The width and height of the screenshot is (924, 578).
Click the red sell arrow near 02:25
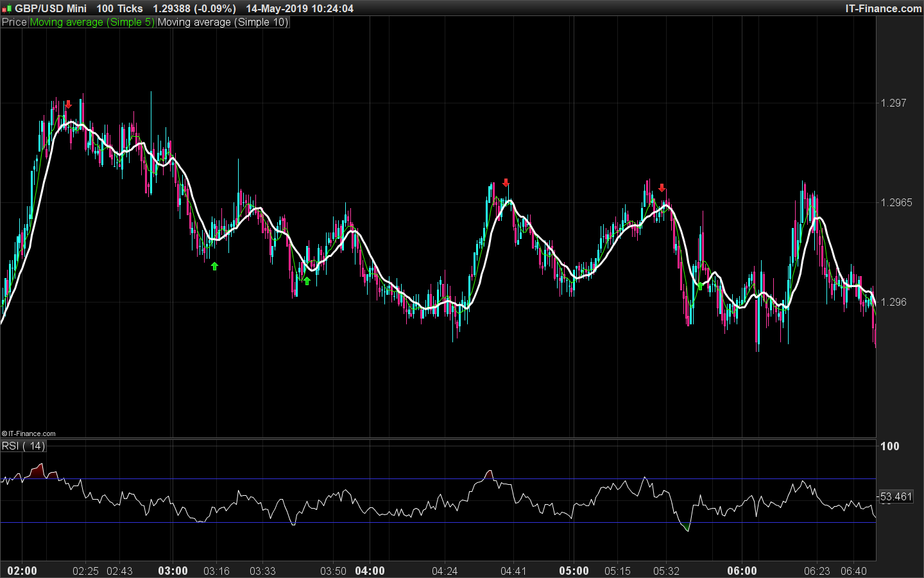point(69,104)
